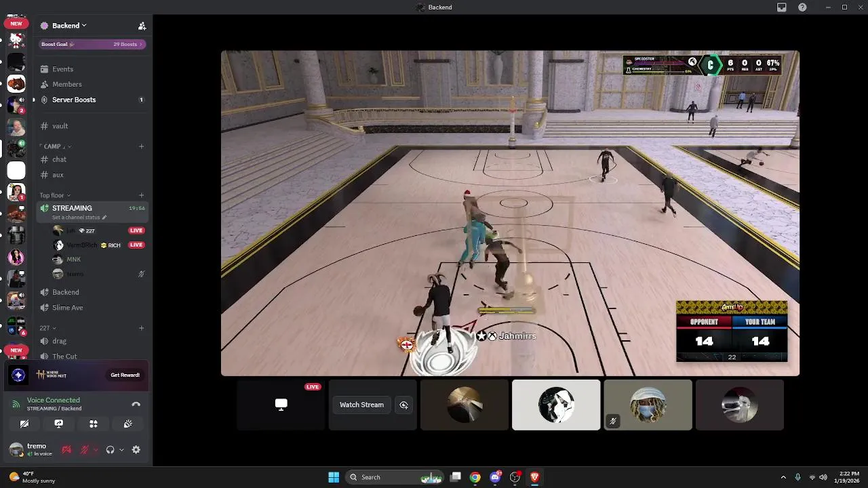Open the activities launcher icon
868x488 pixels.
pos(94,424)
